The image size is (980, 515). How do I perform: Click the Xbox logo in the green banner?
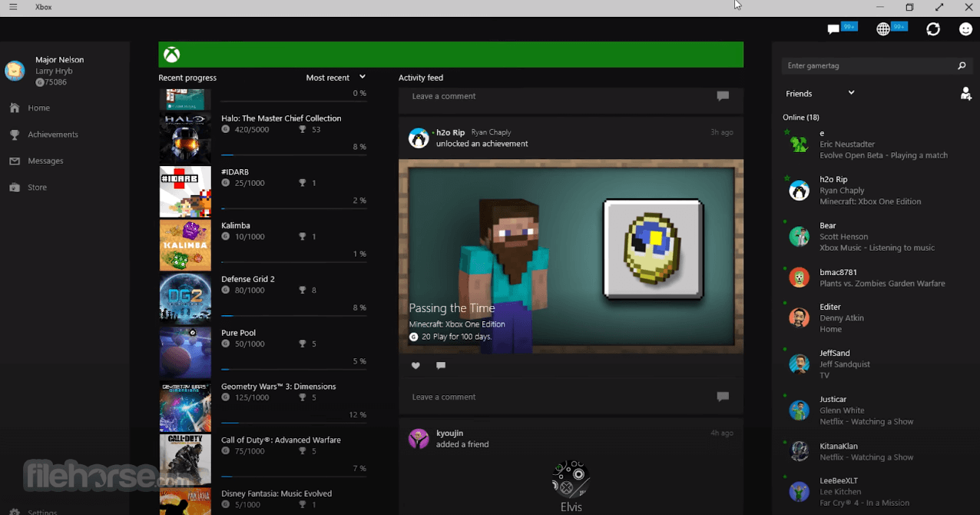click(172, 55)
